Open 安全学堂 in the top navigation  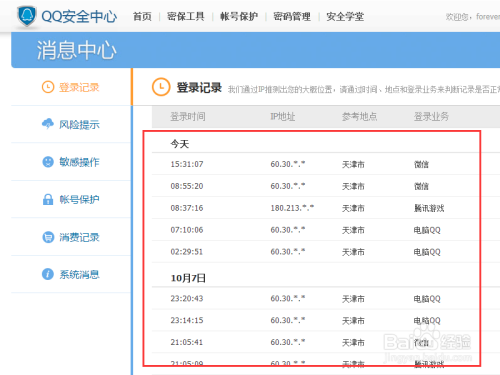(x=345, y=16)
